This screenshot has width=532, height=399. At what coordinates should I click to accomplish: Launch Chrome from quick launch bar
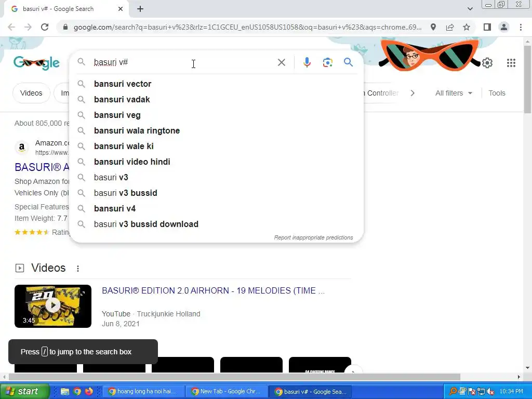coord(77,392)
